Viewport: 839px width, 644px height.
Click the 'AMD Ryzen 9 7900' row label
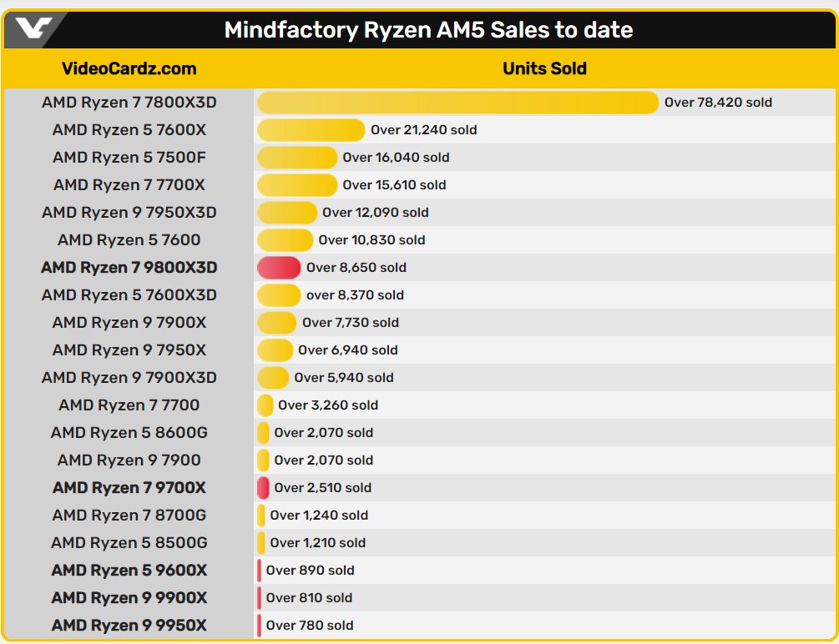129,460
